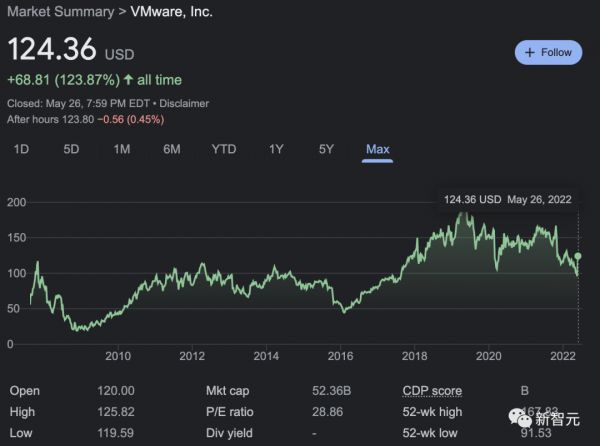The height and width of the screenshot is (446, 600).
Task: Select the Max time range tab
Action: click(x=377, y=150)
